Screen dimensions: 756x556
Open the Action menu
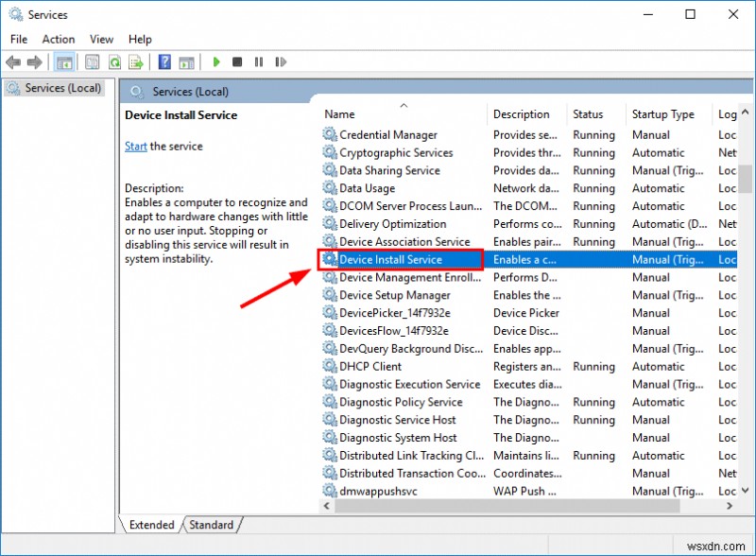pyautogui.click(x=58, y=39)
